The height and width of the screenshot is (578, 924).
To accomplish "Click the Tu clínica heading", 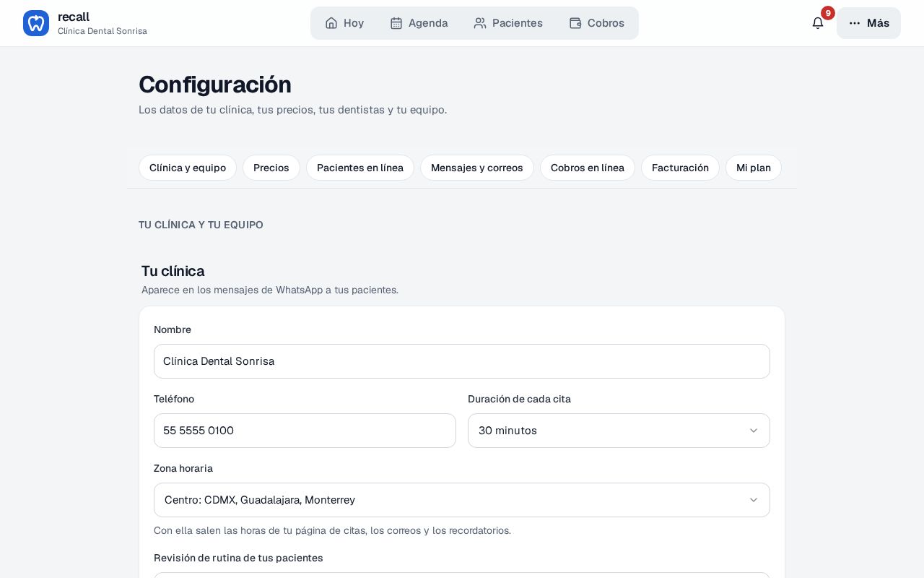I will [x=173, y=271].
